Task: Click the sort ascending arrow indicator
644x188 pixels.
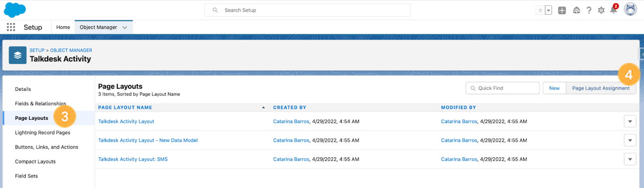Action: pos(263,108)
